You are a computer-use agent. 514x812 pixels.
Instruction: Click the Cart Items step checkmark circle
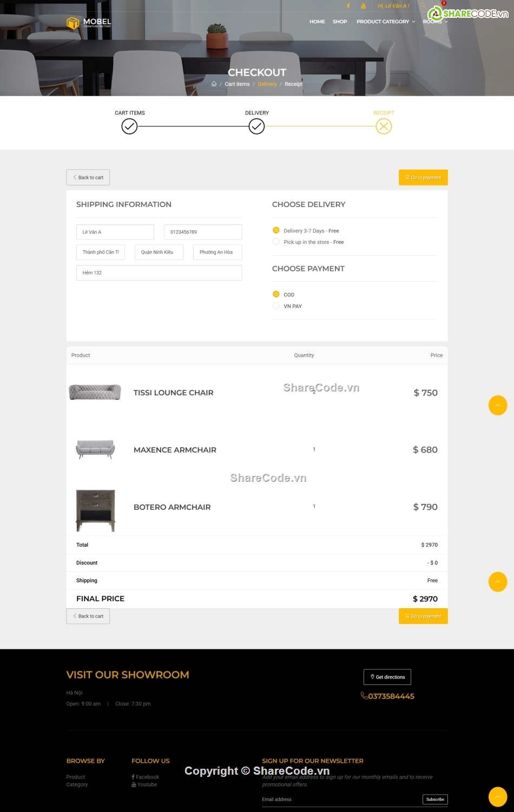pyautogui.click(x=129, y=127)
